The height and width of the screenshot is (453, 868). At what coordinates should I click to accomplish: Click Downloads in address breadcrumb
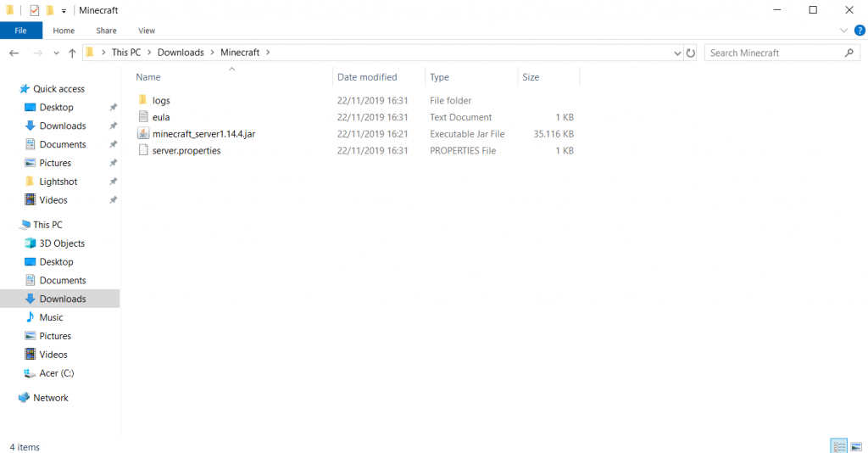(181, 53)
